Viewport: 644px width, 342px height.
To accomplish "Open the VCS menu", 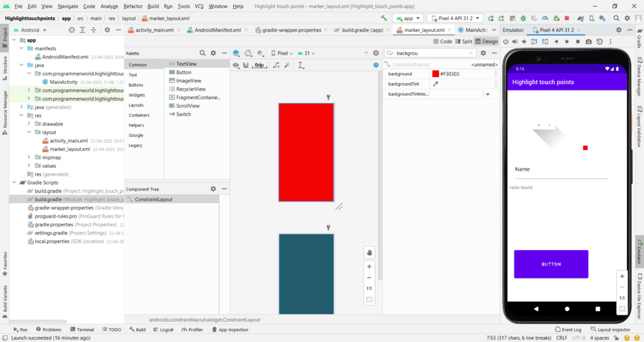I will pyautogui.click(x=199, y=6).
